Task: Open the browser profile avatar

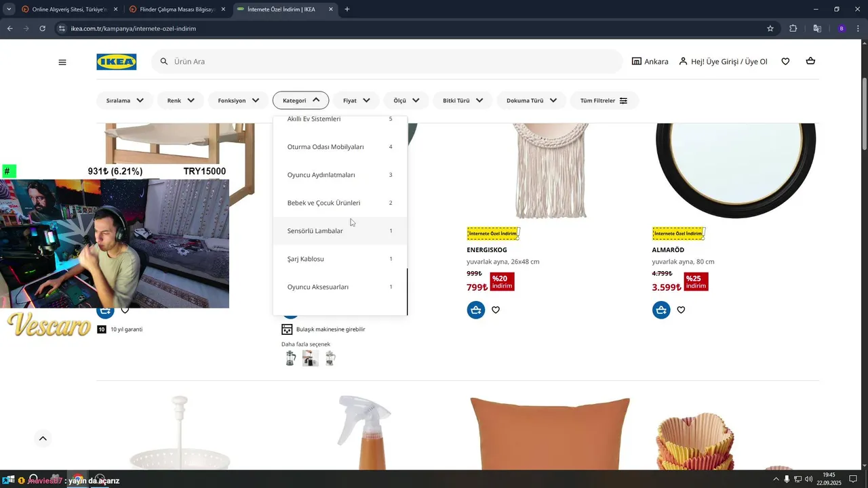Action: coord(842,28)
